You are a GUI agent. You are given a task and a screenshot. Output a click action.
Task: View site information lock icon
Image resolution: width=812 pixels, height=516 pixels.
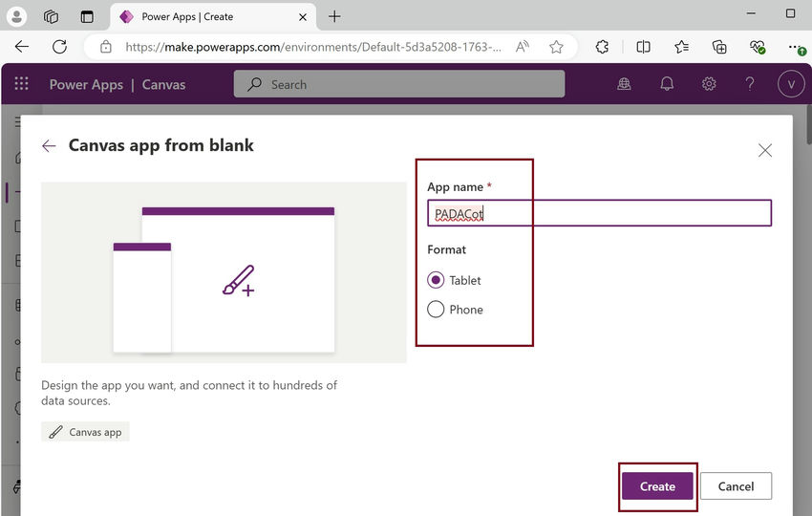coord(106,47)
